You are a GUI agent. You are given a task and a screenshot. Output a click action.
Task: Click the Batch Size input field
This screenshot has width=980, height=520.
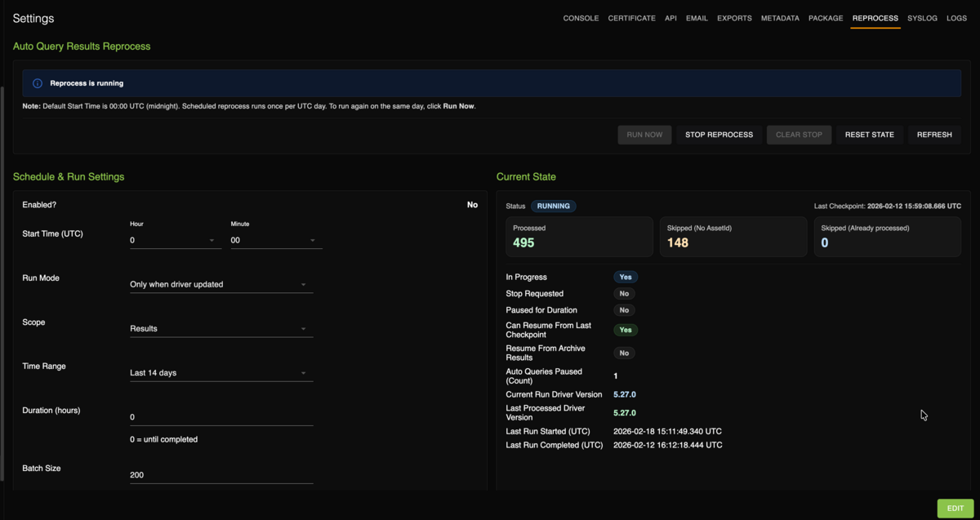point(221,474)
